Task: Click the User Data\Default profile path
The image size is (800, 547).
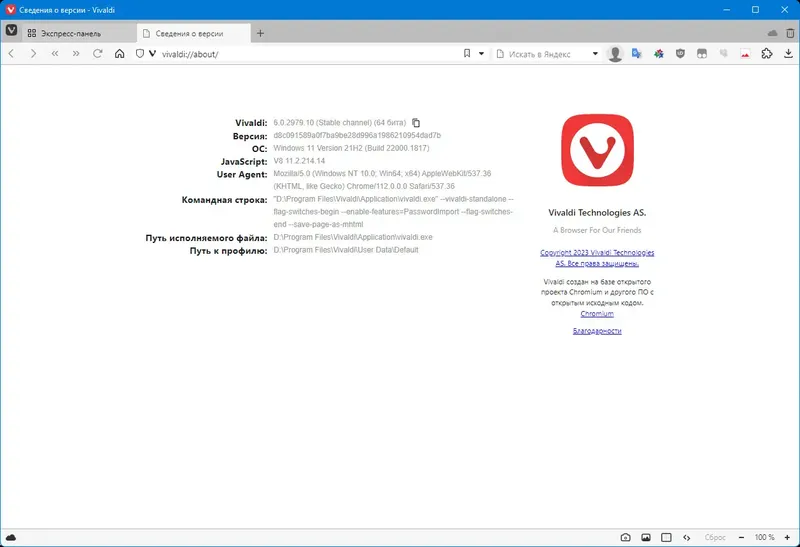Action: pyautogui.click(x=345, y=250)
